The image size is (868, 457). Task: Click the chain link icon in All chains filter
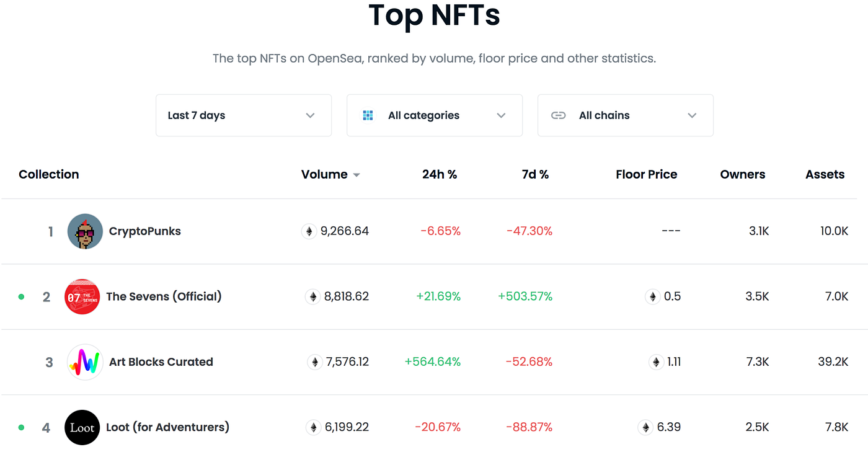(x=559, y=115)
